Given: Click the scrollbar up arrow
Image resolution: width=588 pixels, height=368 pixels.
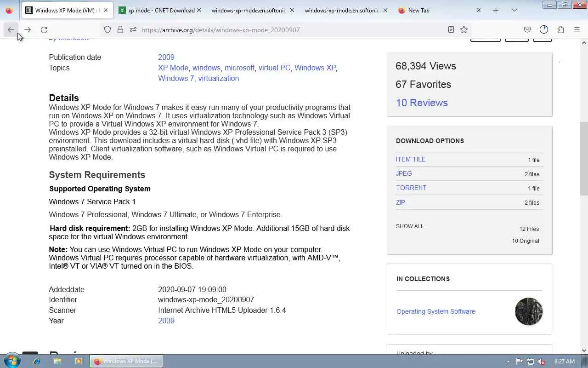Looking at the screenshot, I should tap(584, 43).
